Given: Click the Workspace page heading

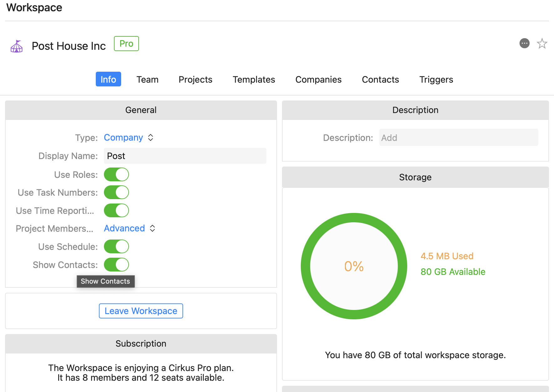Looking at the screenshot, I should (34, 8).
